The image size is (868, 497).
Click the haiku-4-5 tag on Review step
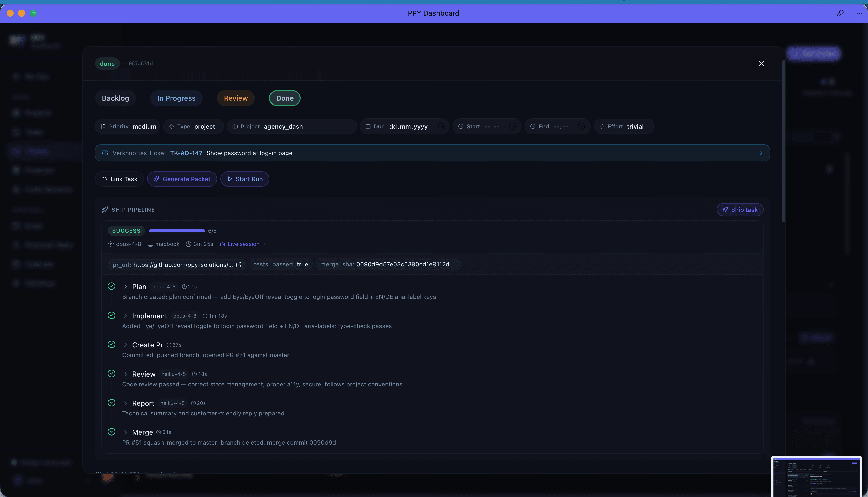(174, 374)
